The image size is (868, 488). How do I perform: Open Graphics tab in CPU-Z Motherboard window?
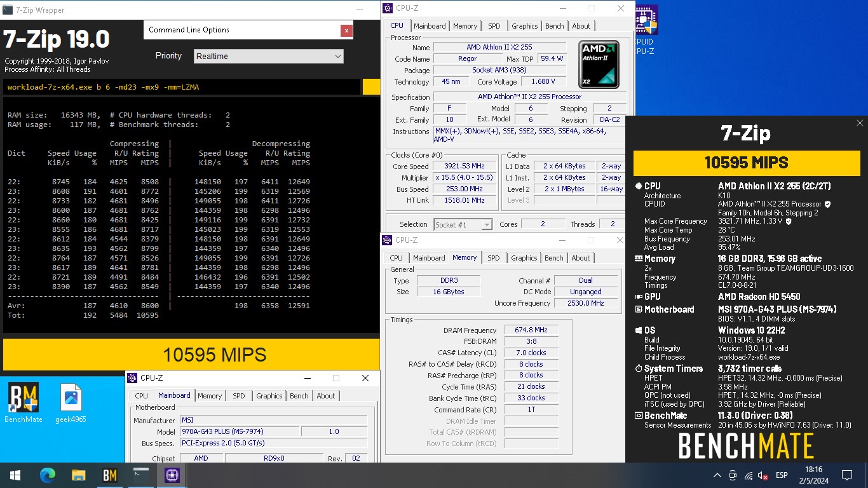(269, 396)
